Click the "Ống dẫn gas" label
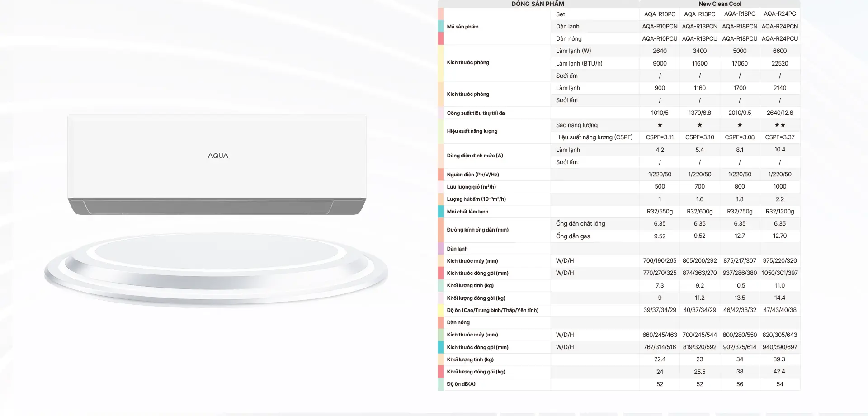 [x=573, y=236]
